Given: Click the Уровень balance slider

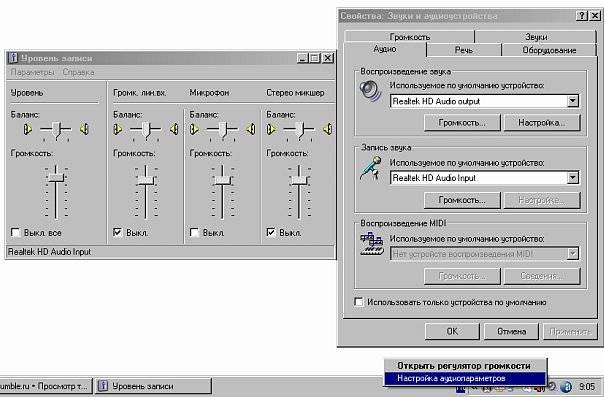Looking at the screenshot, I should (x=56, y=131).
